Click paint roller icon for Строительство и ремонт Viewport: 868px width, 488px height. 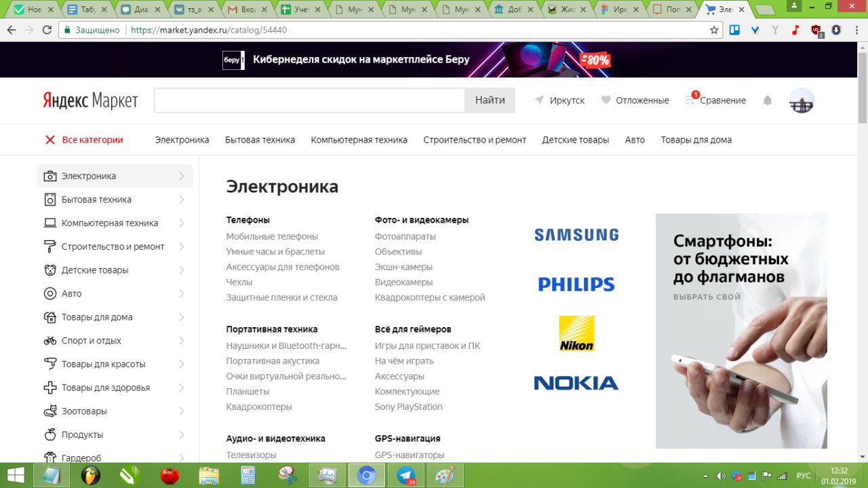(x=50, y=246)
